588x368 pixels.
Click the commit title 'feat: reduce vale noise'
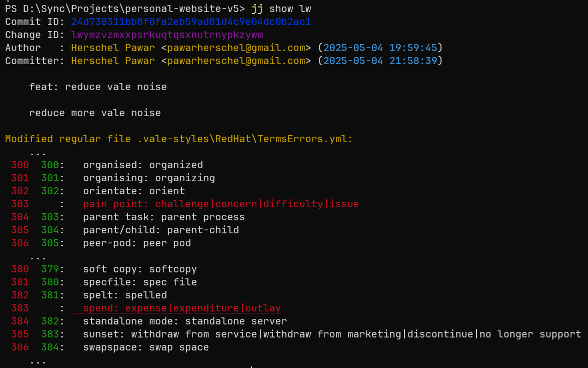[98, 87]
